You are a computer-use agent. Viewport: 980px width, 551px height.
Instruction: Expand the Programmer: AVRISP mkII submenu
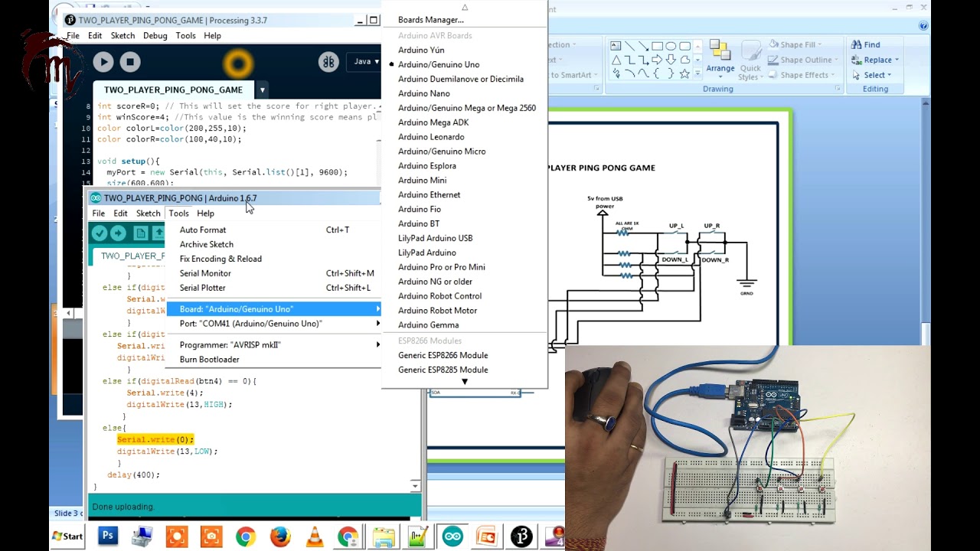point(273,345)
